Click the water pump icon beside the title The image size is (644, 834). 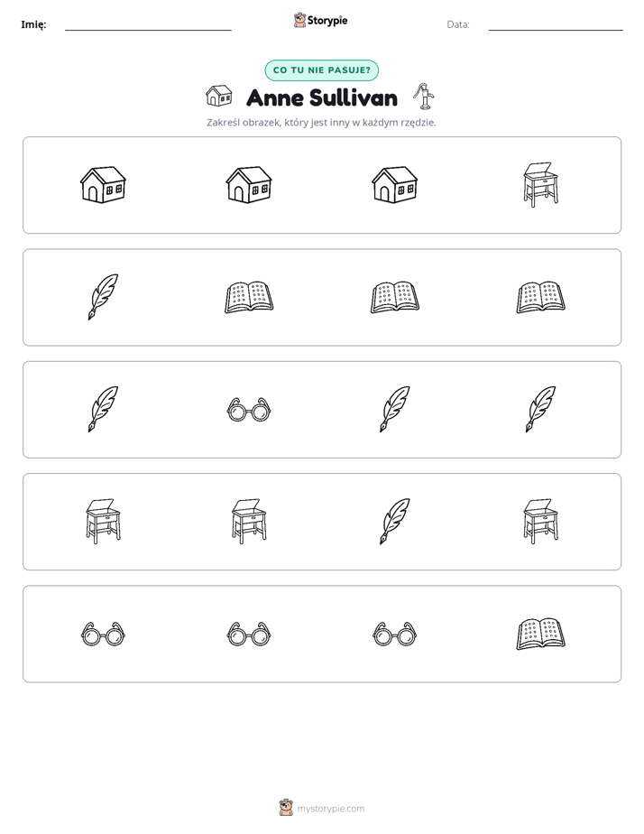click(424, 97)
